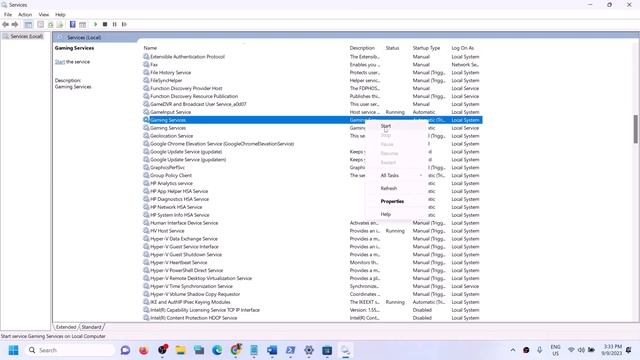The height and width of the screenshot is (360, 640).
Task: Choose Properties in the context menu
Action: [x=392, y=202]
